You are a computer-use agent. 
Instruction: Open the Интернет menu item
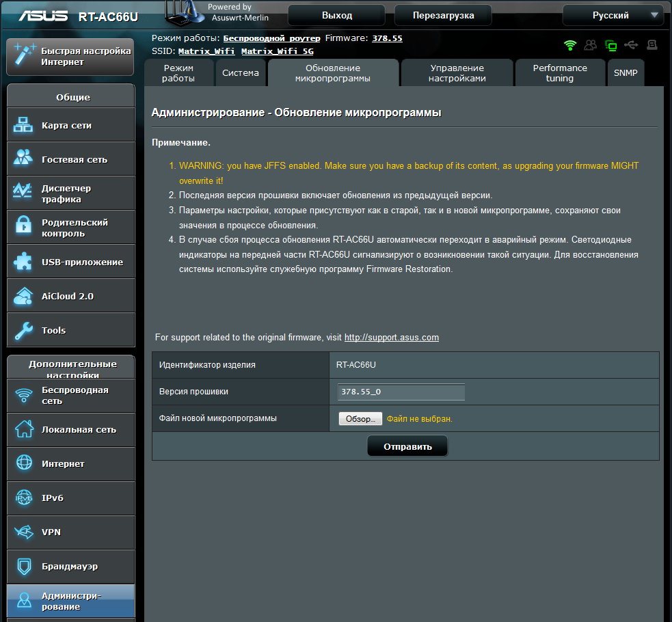click(x=70, y=464)
